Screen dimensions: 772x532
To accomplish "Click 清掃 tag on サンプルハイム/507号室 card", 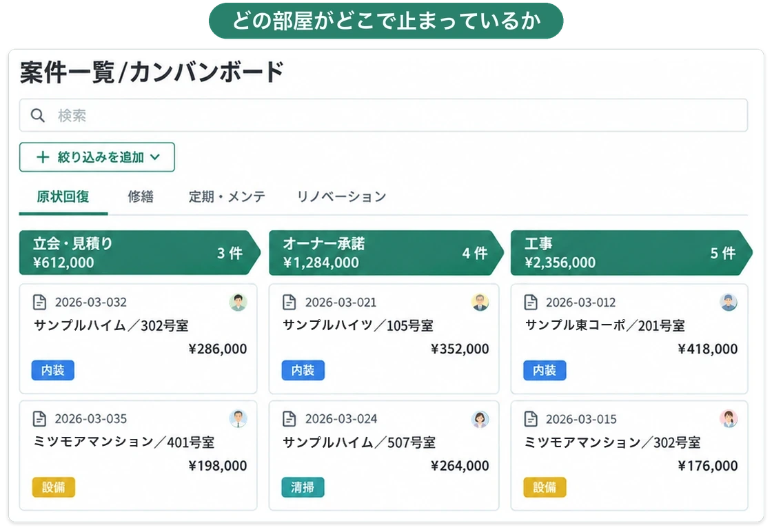I will click(303, 487).
